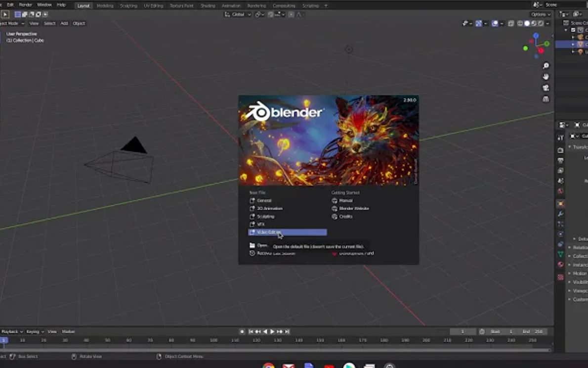Viewport: 588px width, 368px height.
Task: Start new file with Video Editing preset
Action: point(267,232)
